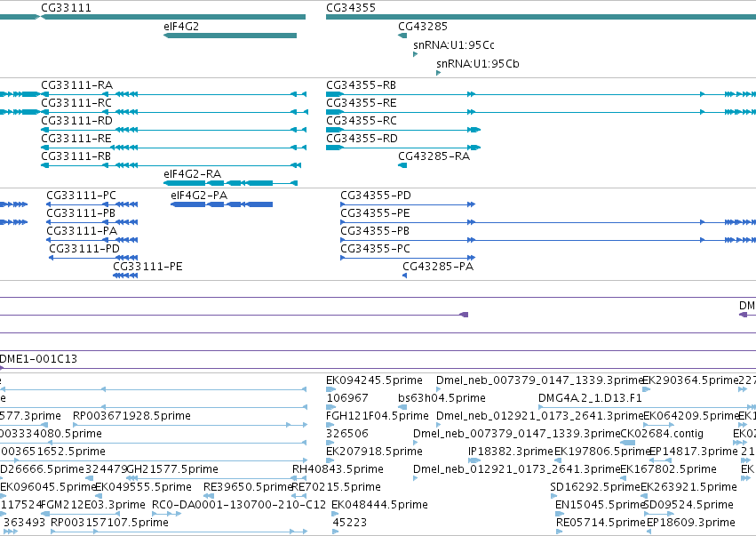
Task: Select protein CG33111-PE
Action: (x=125, y=276)
